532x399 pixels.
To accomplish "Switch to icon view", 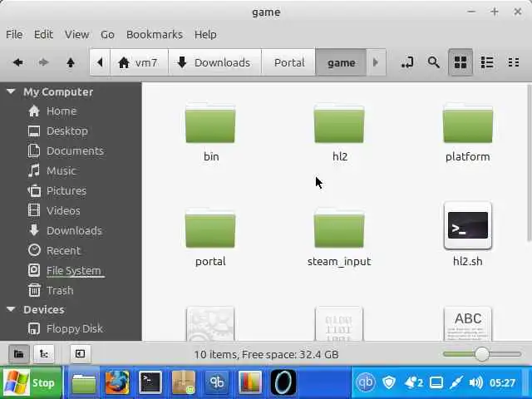I will point(461,62).
